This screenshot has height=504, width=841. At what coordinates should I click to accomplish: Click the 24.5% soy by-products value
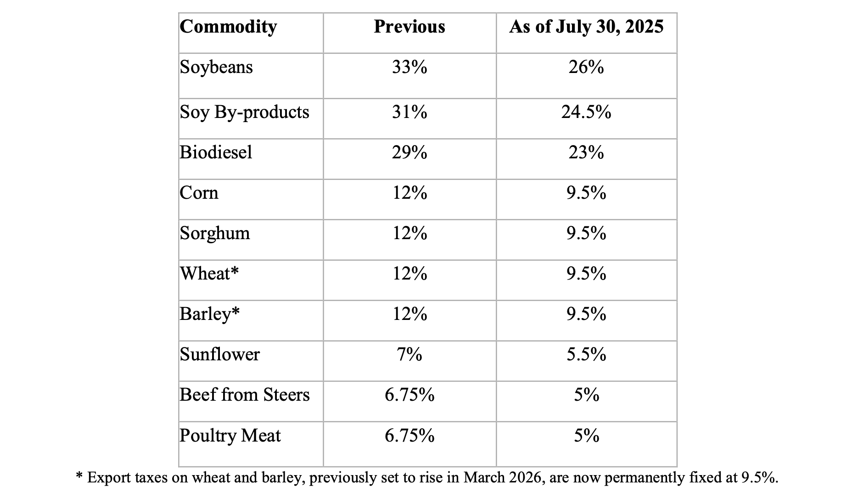tap(586, 112)
